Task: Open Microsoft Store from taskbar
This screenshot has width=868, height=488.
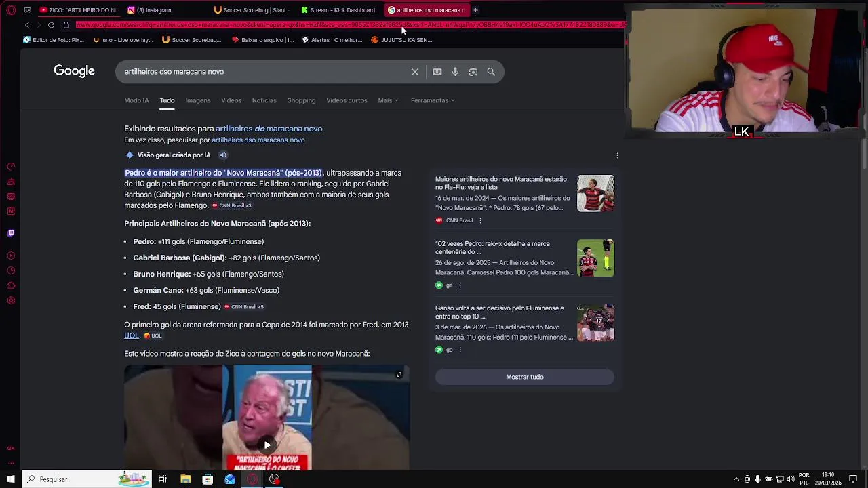Action: click(x=208, y=479)
